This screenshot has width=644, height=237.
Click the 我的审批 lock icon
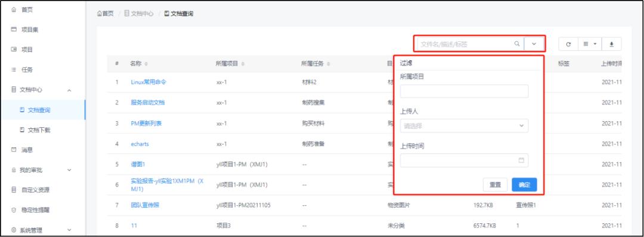tap(14, 170)
